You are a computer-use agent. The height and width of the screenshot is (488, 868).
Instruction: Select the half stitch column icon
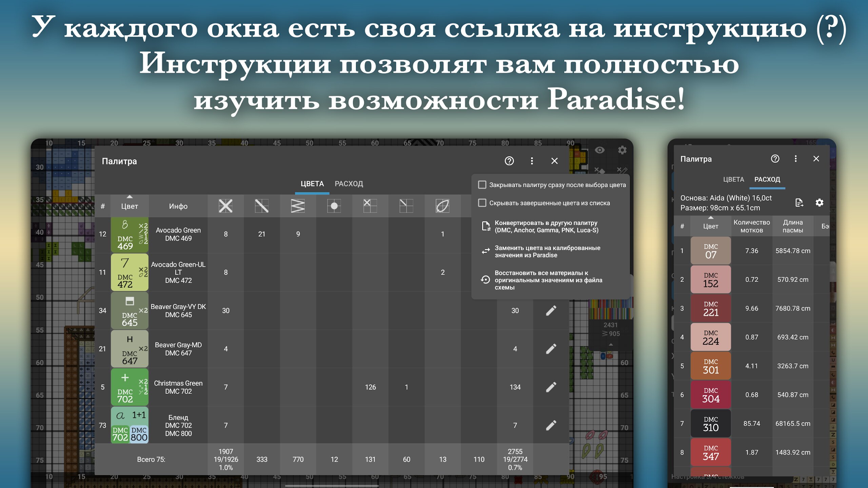pos(262,206)
